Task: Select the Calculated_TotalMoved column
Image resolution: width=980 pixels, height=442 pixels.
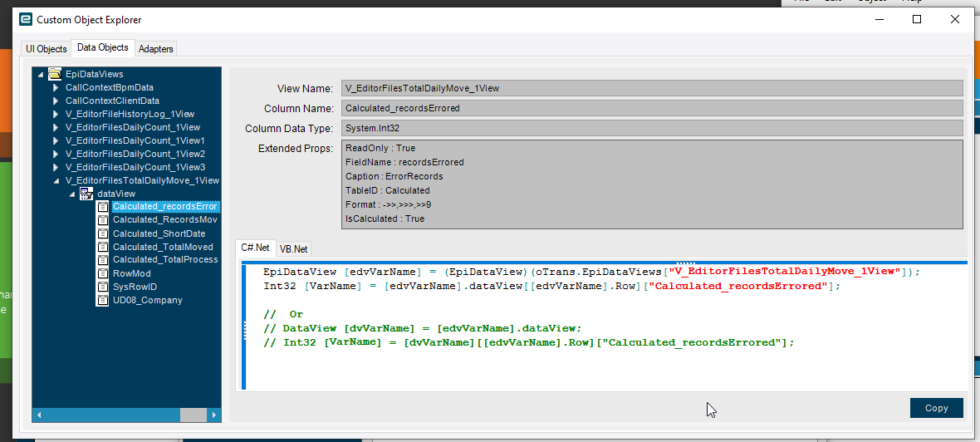Action: 163,246
